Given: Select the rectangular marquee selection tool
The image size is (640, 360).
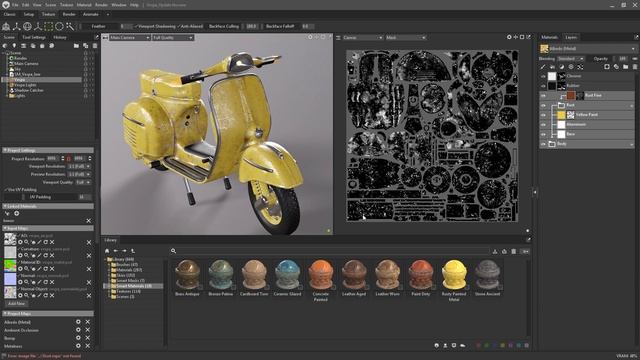Looking at the screenshot, I should point(49,27).
